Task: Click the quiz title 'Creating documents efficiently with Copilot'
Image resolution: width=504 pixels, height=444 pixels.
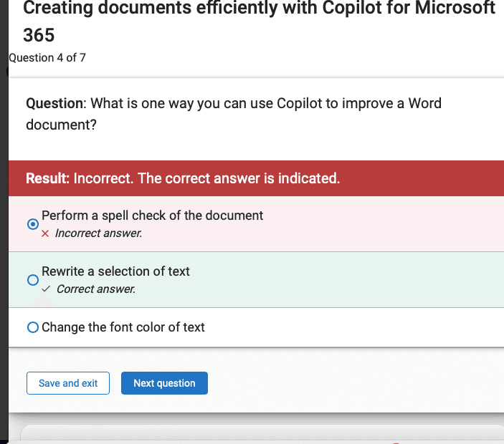Action: 259,8
